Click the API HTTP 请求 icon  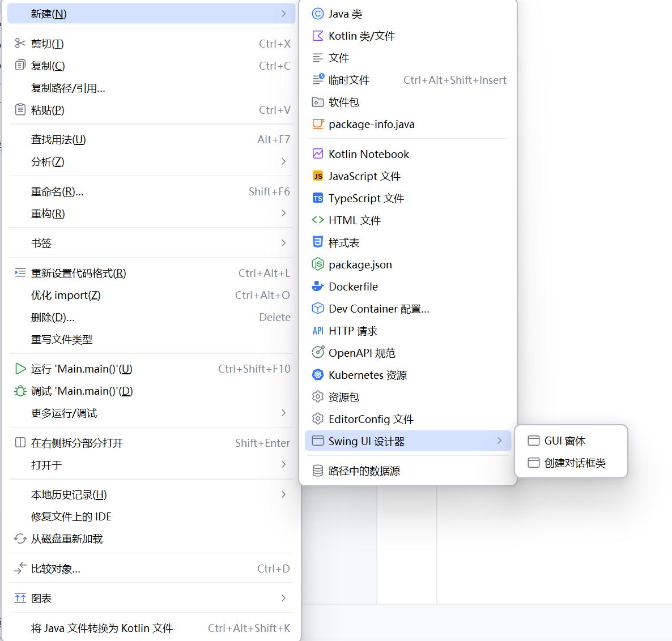click(x=317, y=331)
